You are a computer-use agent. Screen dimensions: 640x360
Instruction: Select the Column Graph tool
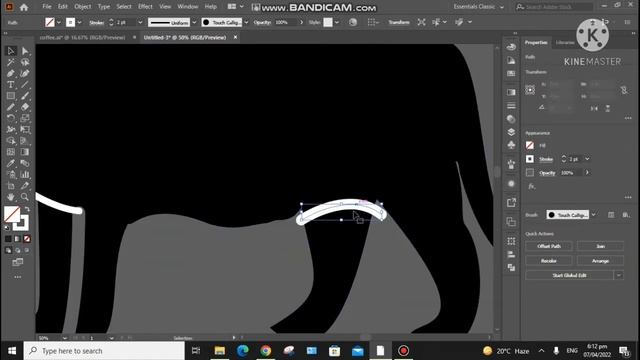coord(25,174)
